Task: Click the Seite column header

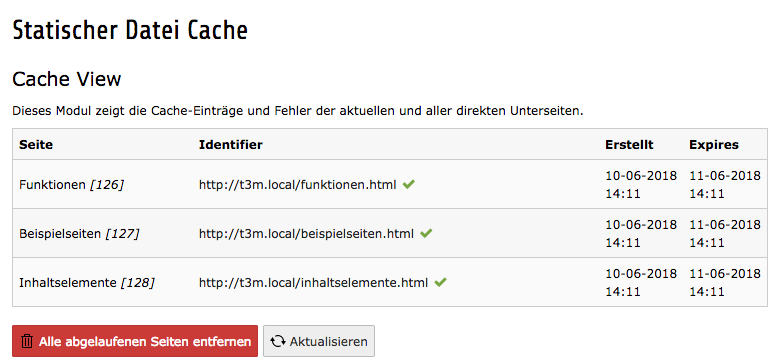Action: pos(36,145)
